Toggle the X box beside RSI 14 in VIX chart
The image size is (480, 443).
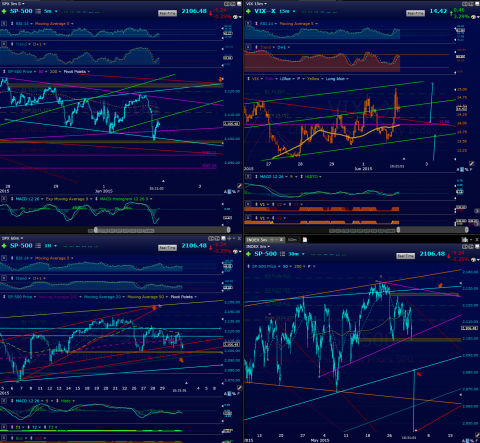tap(248, 24)
